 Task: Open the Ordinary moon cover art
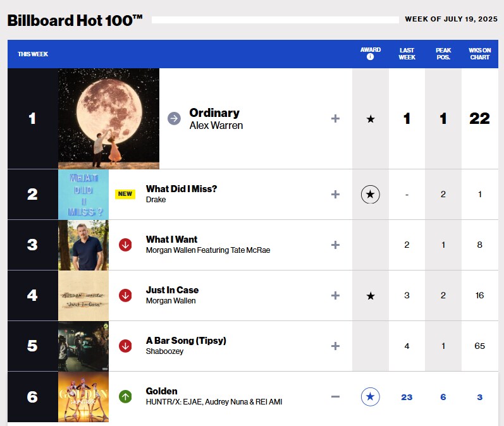pos(109,119)
